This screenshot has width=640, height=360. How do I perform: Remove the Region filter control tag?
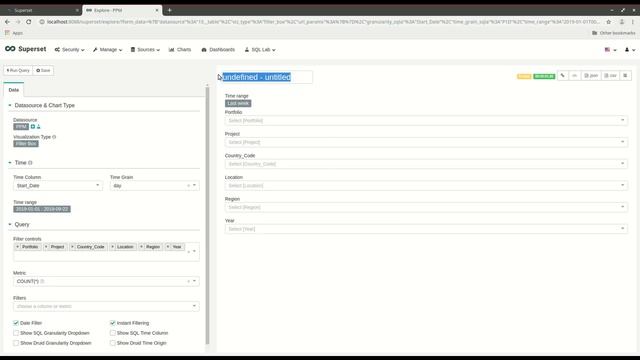coord(141,247)
